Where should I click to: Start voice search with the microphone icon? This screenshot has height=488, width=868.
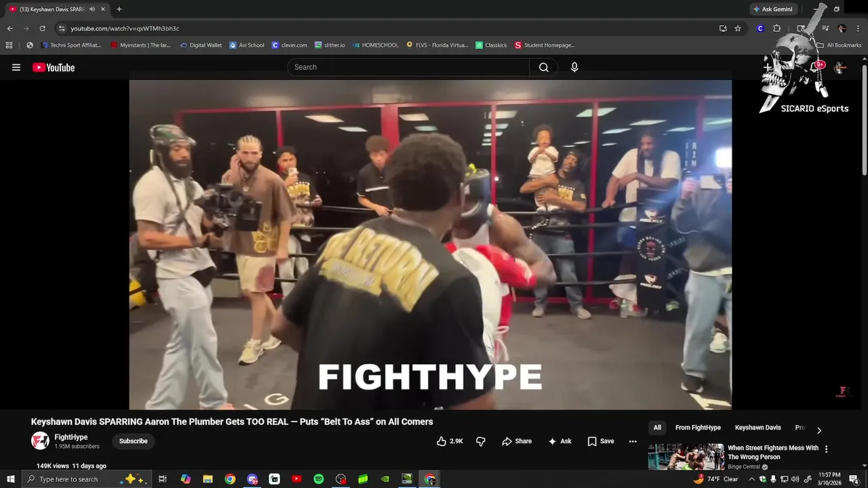point(574,67)
